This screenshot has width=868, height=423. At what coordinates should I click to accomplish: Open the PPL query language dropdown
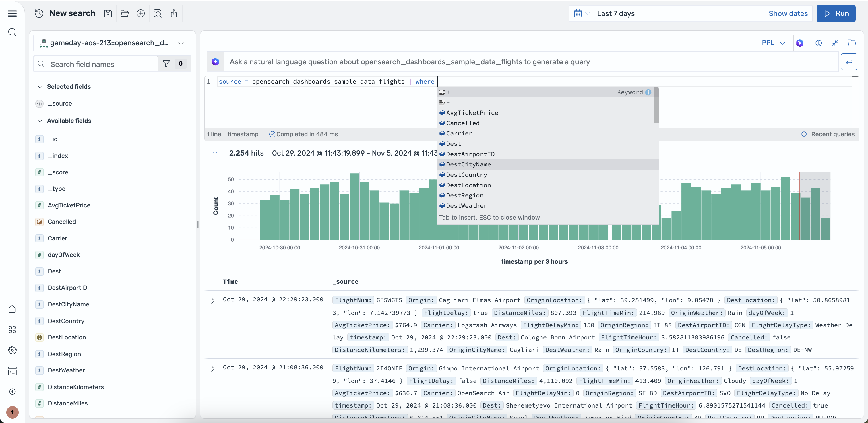click(x=773, y=43)
